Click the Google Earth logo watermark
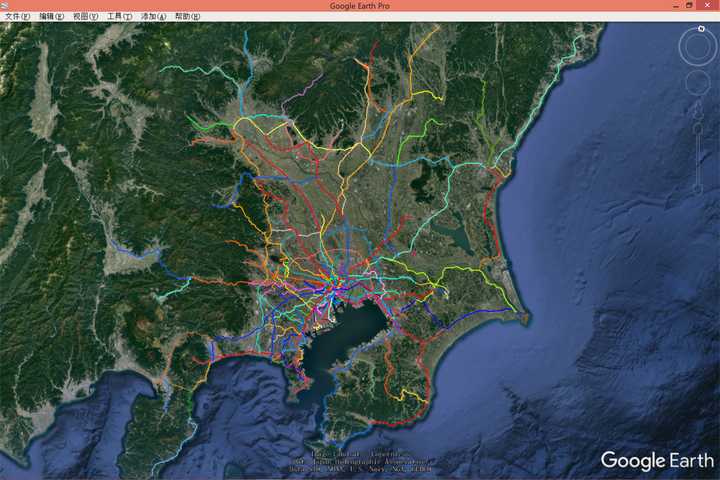The width and height of the screenshot is (720, 480). tap(657, 460)
